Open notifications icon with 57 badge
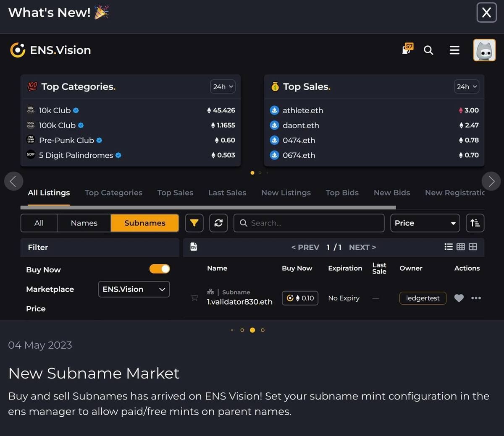Screen dimensions: 504x436 (407, 49)
